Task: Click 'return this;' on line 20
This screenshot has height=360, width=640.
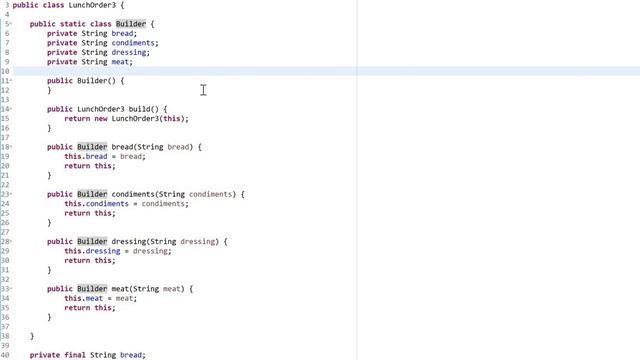Action: 90,166
